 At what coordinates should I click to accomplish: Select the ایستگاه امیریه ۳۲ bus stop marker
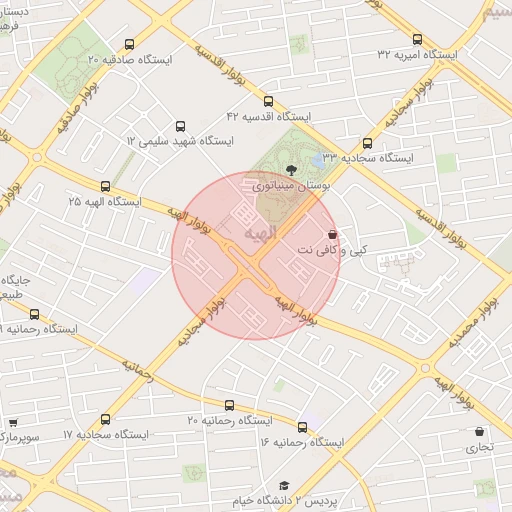[x=417, y=39]
